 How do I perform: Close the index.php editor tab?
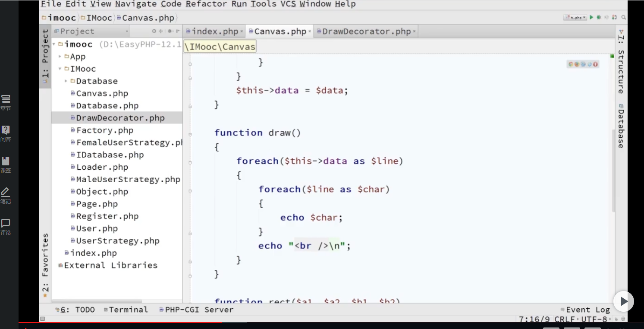[242, 32]
